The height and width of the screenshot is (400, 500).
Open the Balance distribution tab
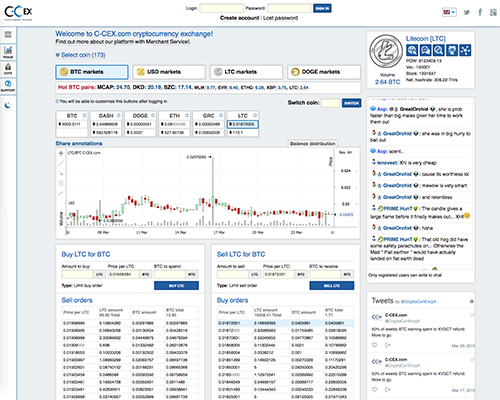coord(313,144)
